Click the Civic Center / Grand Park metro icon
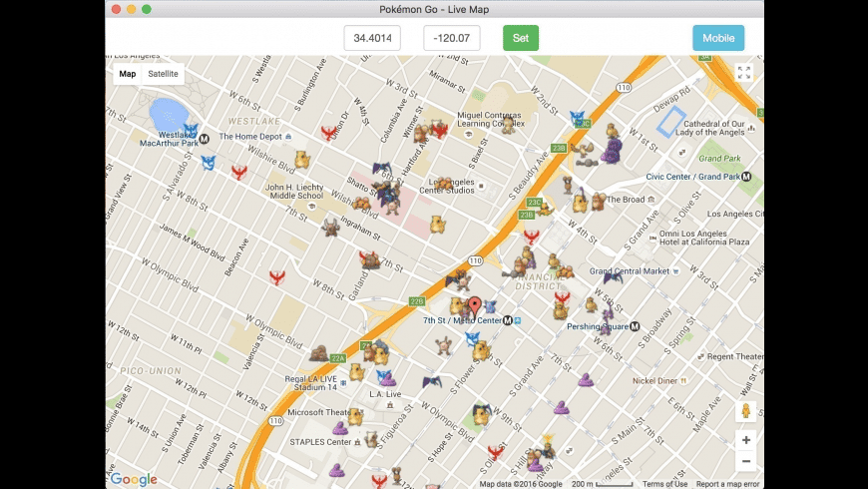Viewport: 868px width, 489px height. [746, 177]
